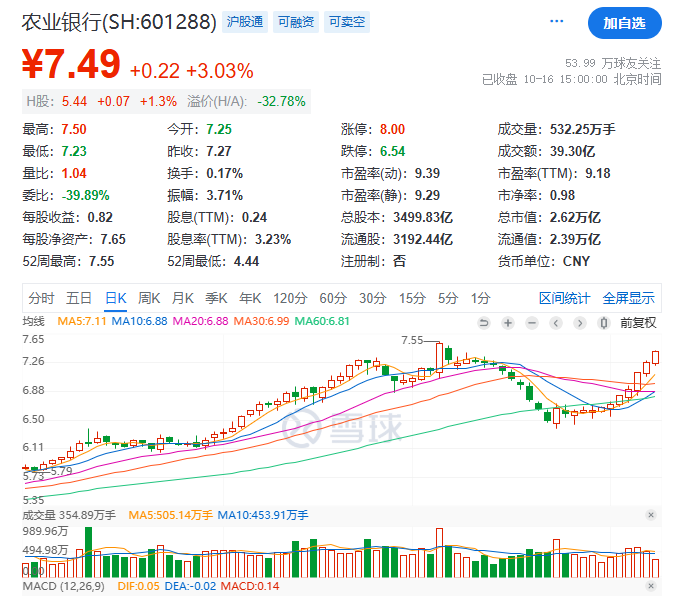Click the tallest green volume bar
The image size is (674, 596).
click(x=89, y=552)
